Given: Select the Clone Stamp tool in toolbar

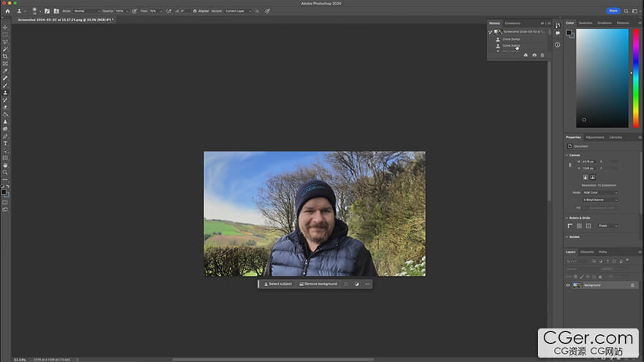Looking at the screenshot, I should coord(5,93).
